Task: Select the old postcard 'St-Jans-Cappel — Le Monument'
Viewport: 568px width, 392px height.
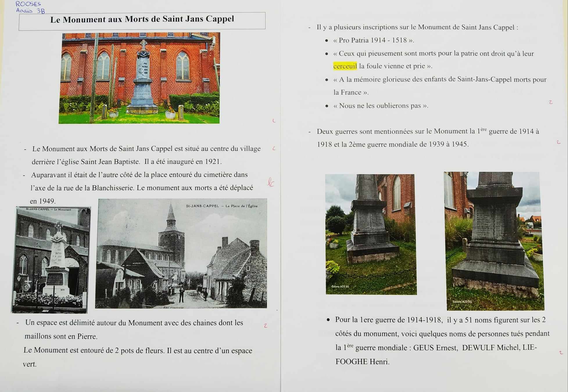Action: (x=51, y=260)
